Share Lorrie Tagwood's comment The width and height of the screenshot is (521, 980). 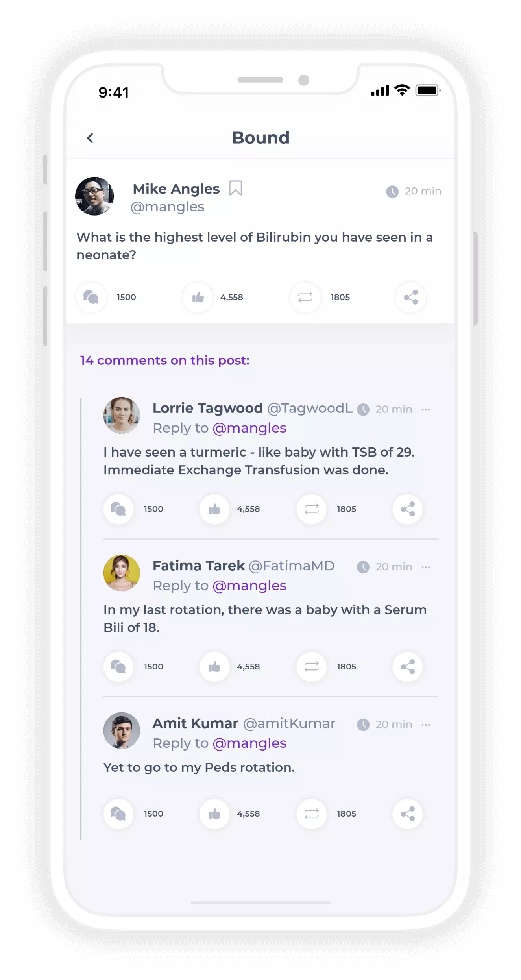tap(408, 509)
